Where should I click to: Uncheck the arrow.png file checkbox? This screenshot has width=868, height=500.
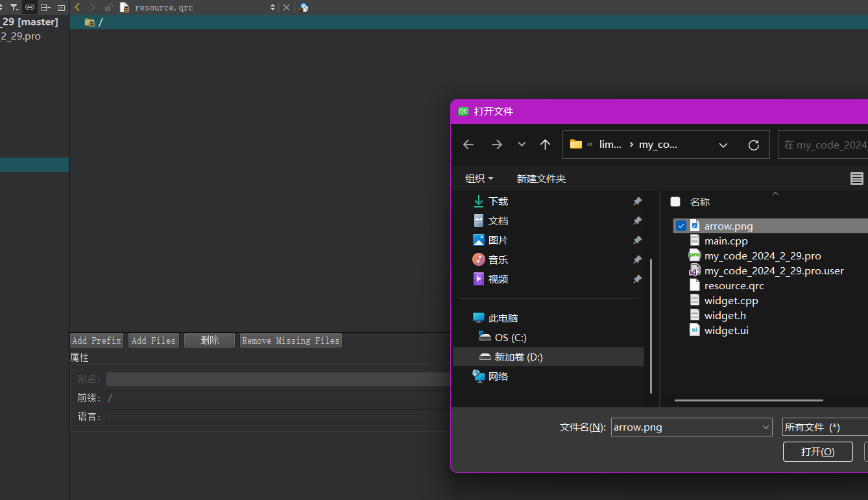[681, 226]
